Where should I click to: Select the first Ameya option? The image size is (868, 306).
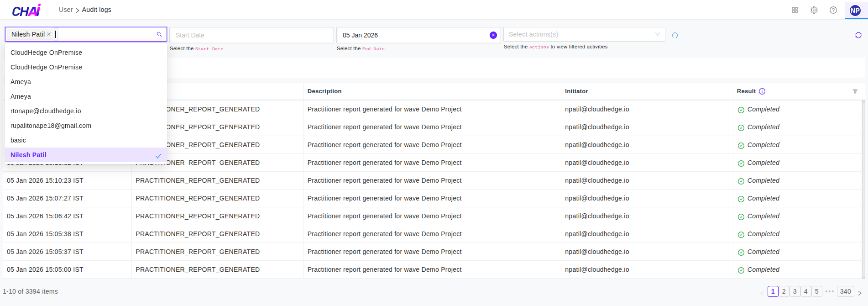86,82
